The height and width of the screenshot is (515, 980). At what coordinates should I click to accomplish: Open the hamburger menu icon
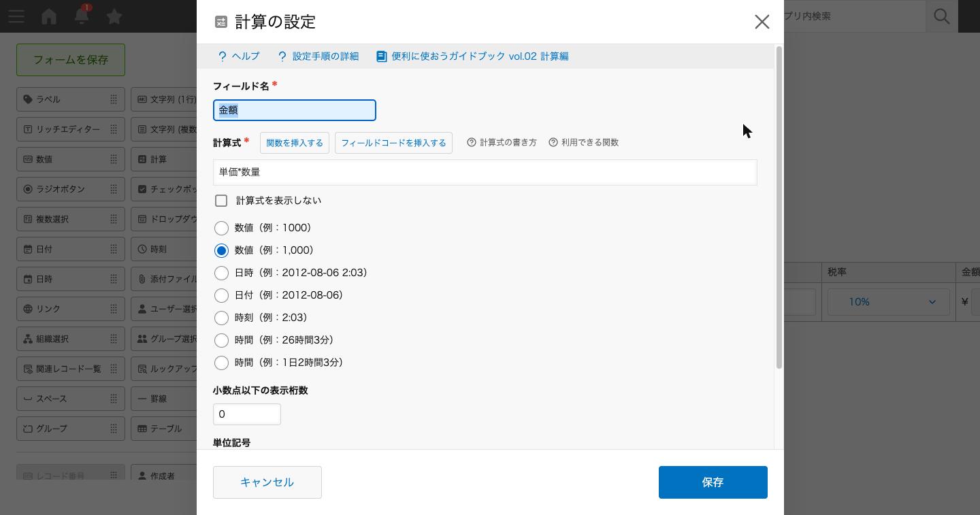coord(16,16)
